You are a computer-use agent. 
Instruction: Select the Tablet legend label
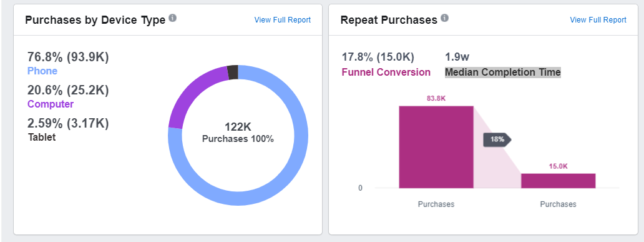click(42, 137)
